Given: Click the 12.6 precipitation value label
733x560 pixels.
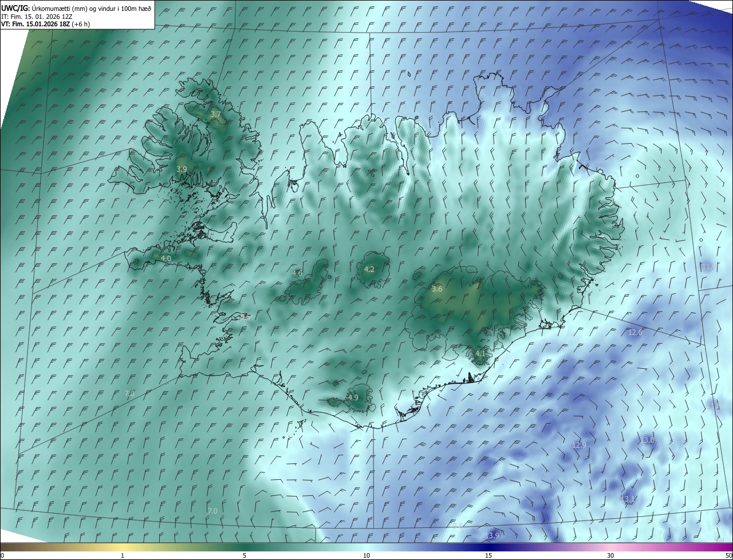Looking at the screenshot, I should (x=636, y=333).
